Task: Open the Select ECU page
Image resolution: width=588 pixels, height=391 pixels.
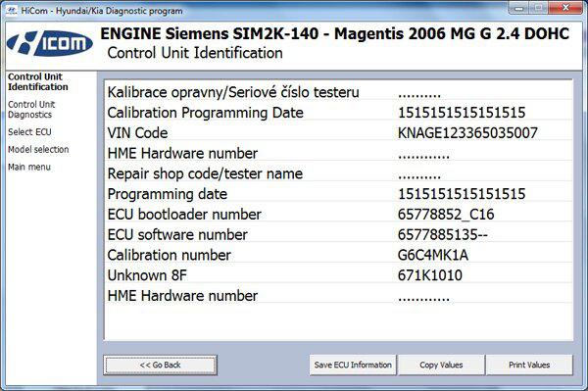Action: [29, 132]
